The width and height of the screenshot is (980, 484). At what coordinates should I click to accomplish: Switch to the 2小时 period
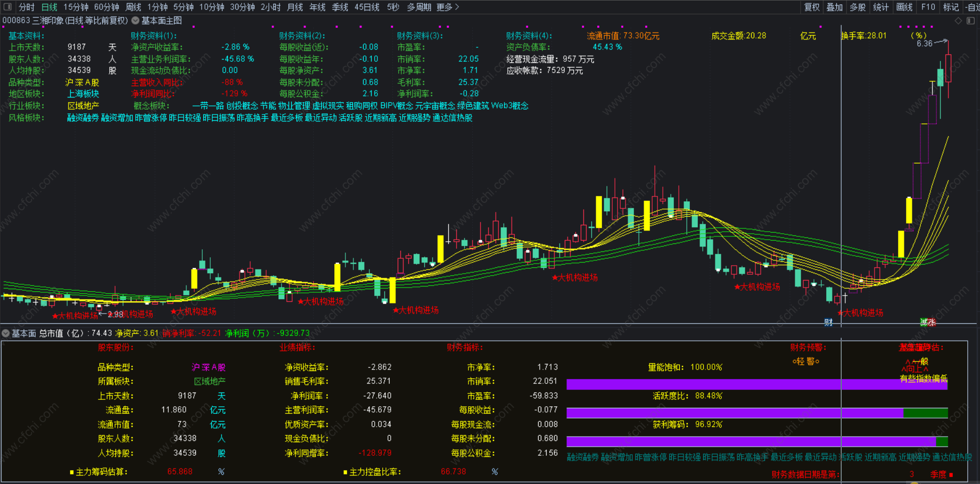point(270,7)
